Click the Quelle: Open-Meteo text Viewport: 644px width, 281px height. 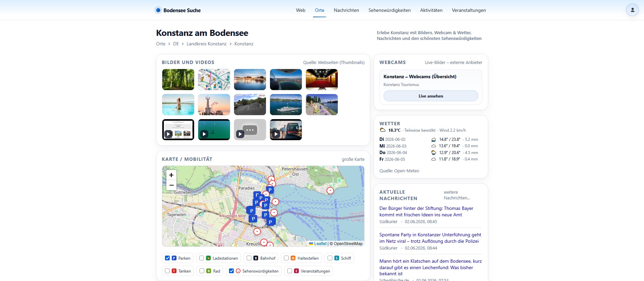click(x=399, y=171)
